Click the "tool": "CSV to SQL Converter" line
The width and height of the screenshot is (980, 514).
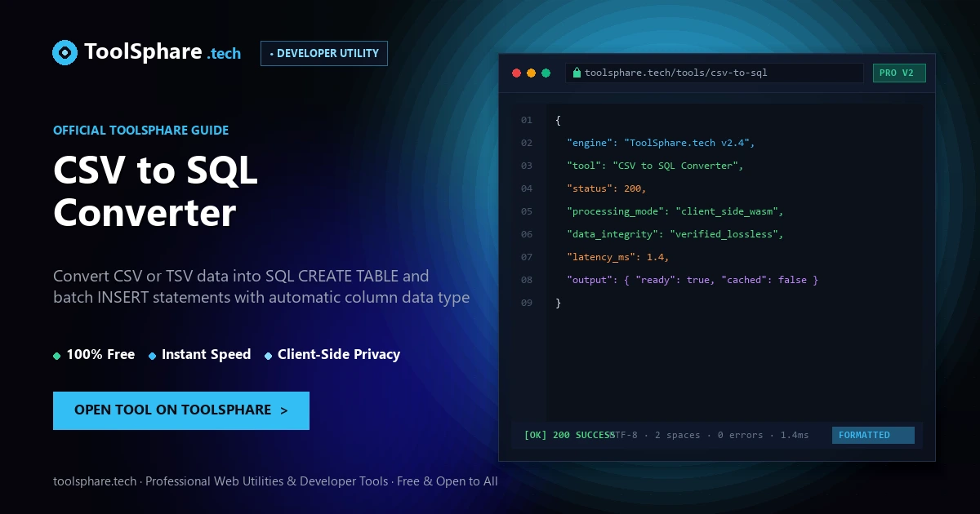[x=655, y=166]
